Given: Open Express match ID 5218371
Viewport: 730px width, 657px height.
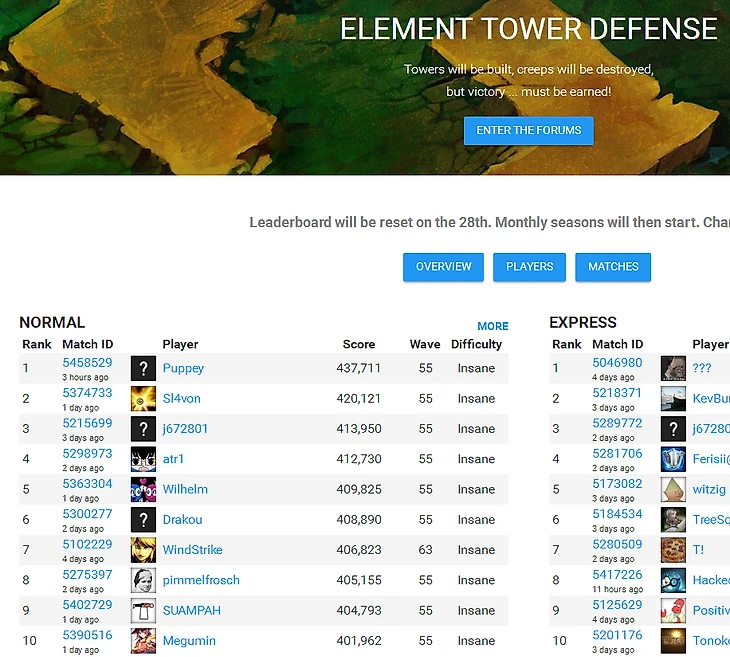Looking at the screenshot, I should [617, 393].
